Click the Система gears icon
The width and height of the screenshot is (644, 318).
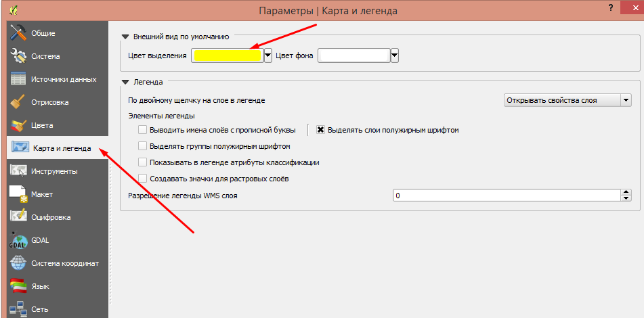point(18,55)
